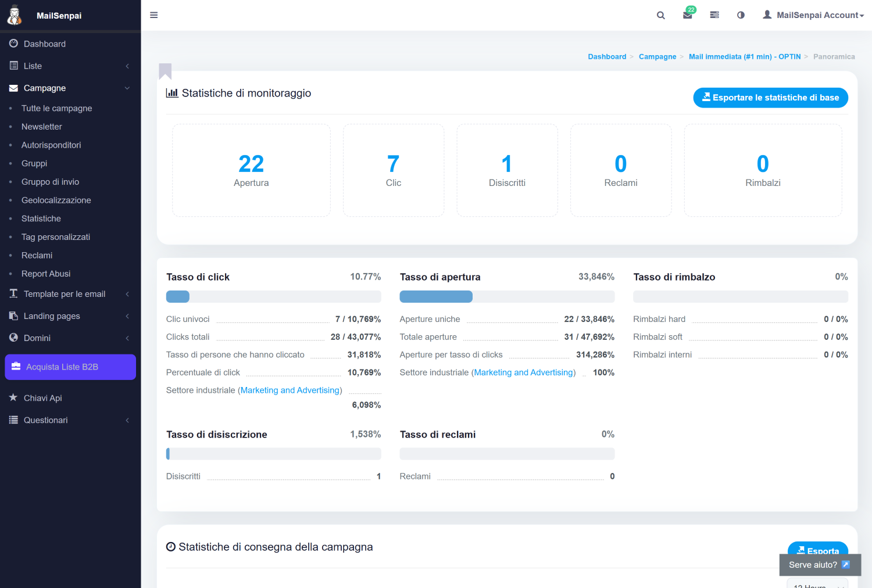Expand the Liste sidebar menu

(x=70, y=66)
